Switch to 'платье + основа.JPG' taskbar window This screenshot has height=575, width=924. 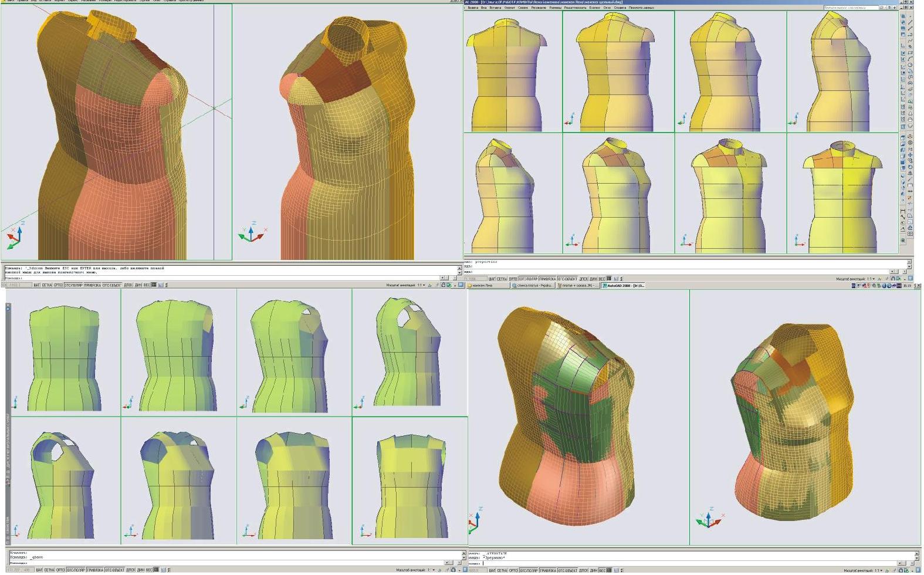578,286
